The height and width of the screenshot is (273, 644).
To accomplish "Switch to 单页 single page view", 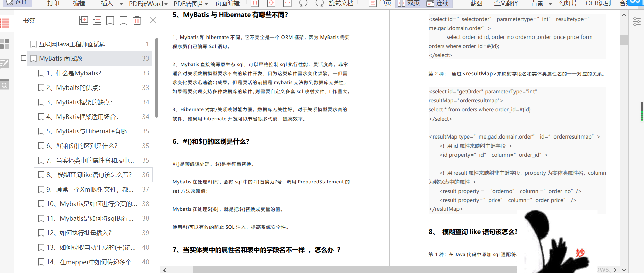I will pos(380,3).
